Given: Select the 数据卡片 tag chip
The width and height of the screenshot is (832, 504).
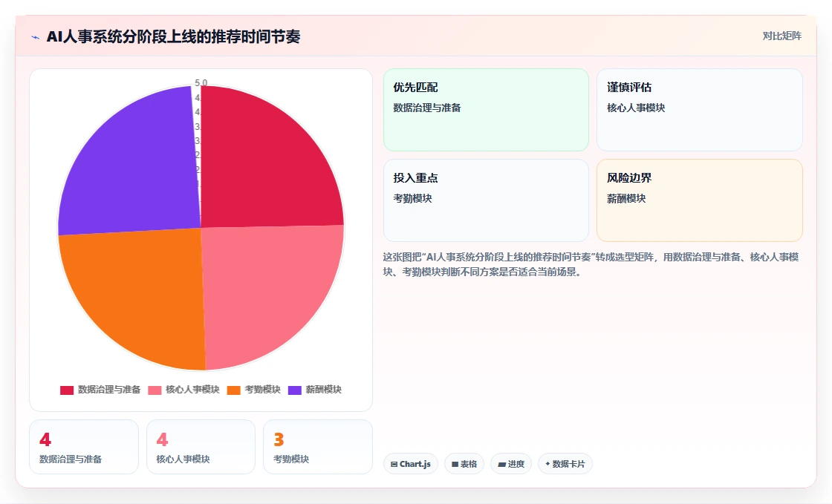Looking at the screenshot, I should click(565, 464).
